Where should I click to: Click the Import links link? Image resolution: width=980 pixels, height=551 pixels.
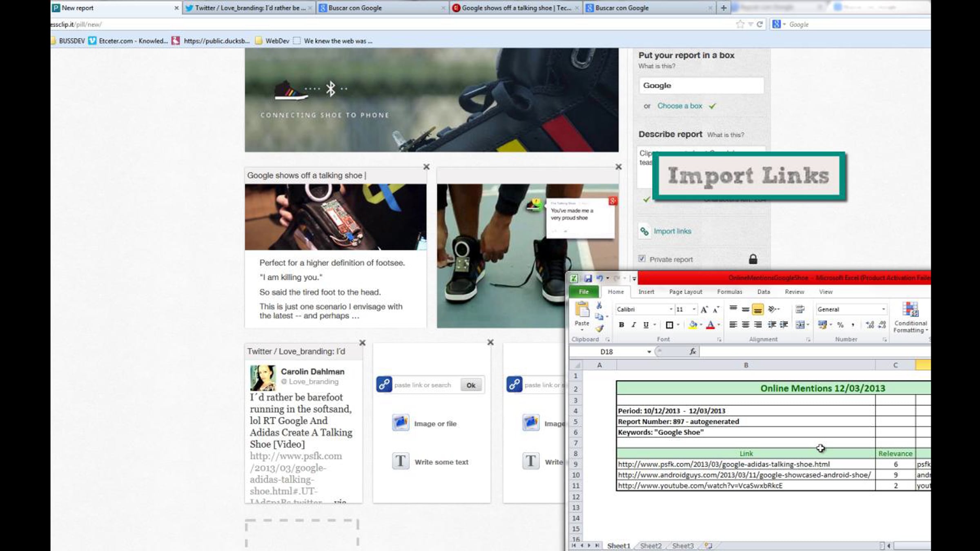click(672, 231)
